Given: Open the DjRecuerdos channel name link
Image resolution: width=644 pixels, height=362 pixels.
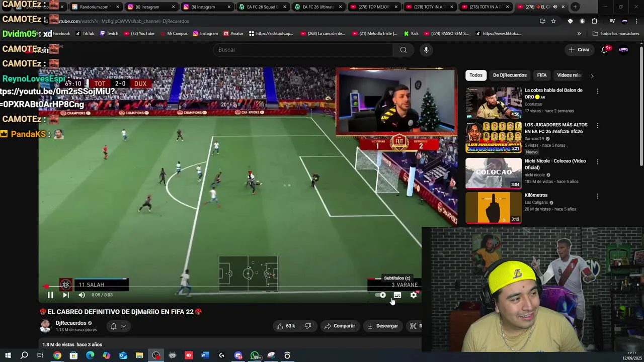Looking at the screenshot, I should click(x=71, y=323).
